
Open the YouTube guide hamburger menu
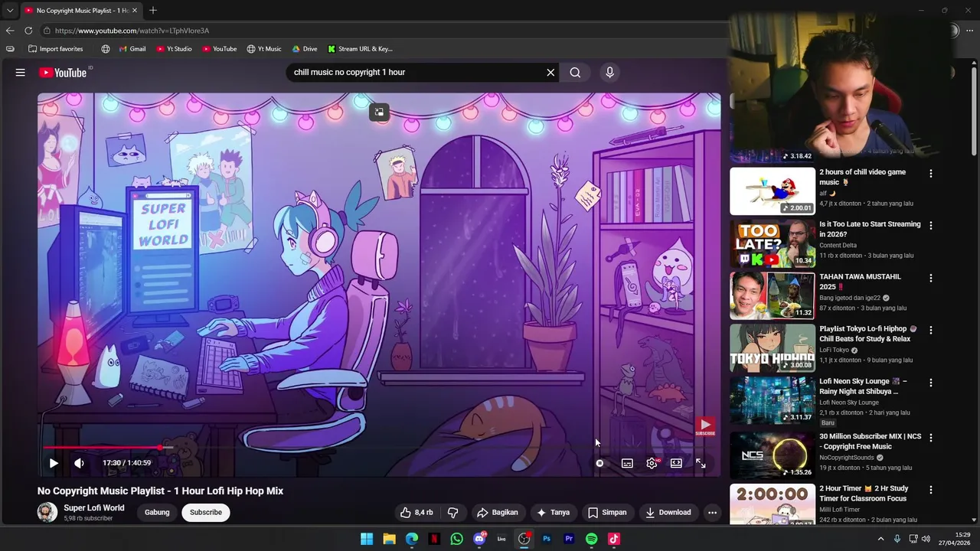21,73
